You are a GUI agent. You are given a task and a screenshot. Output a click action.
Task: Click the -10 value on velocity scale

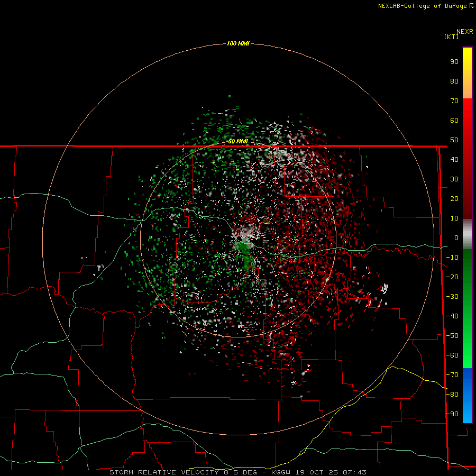click(x=452, y=258)
